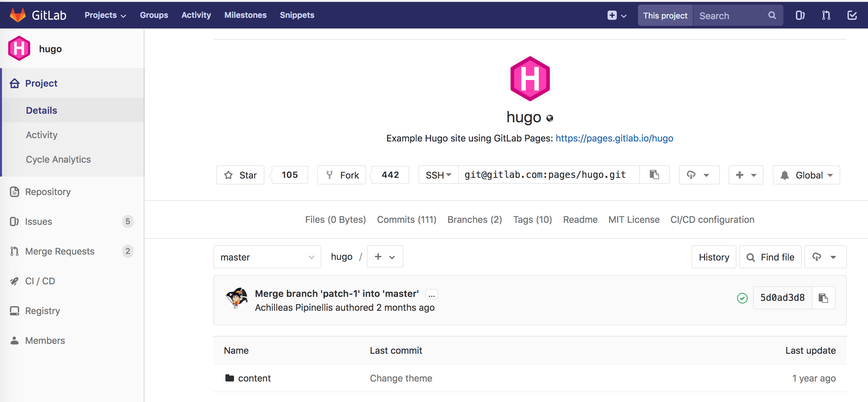Image resolution: width=868 pixels, height=402 pixels.
Task: Open the issues icon in navbar
Action: pyautogui.click(x=800, y=16)
